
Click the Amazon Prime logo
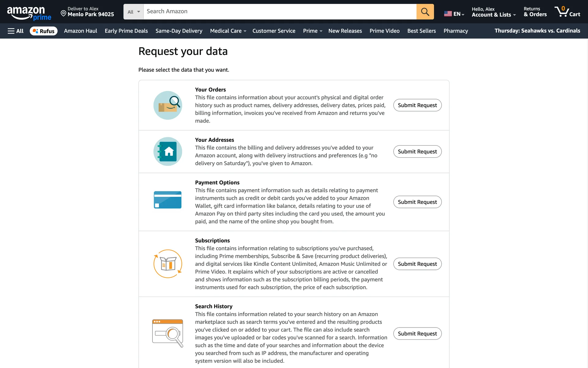point(29,13)
